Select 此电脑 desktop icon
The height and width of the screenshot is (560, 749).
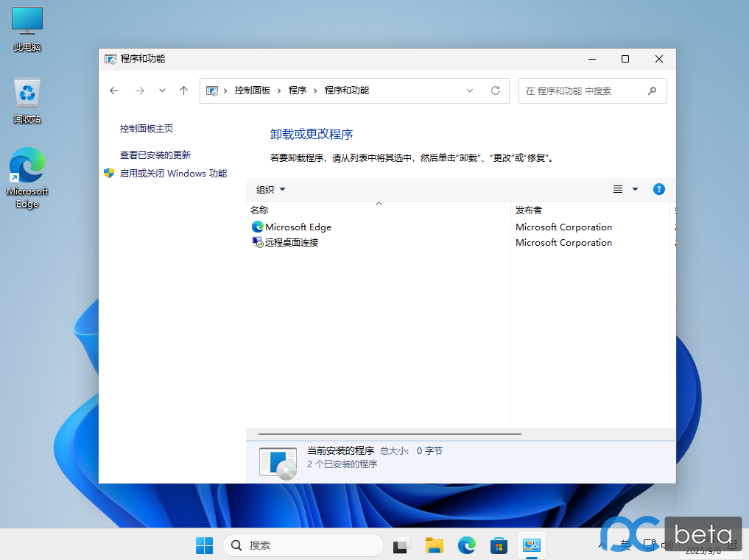[x=27, y=29]
